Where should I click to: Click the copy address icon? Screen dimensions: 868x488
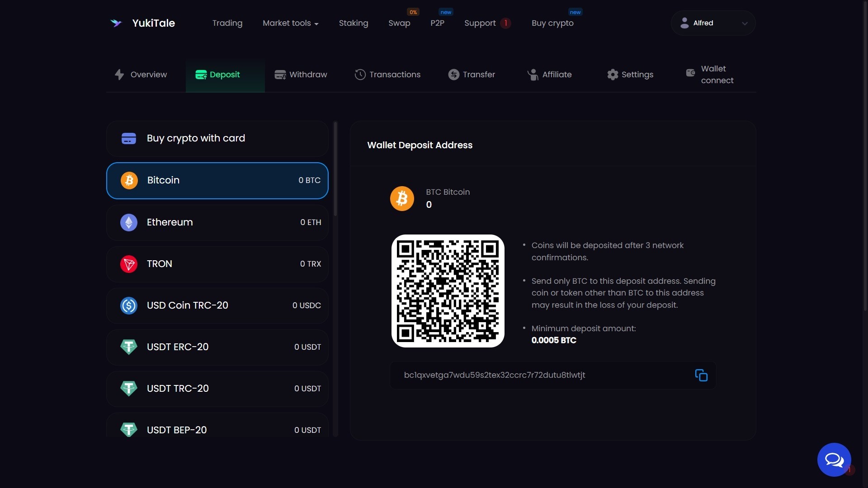tap(701, 375)
